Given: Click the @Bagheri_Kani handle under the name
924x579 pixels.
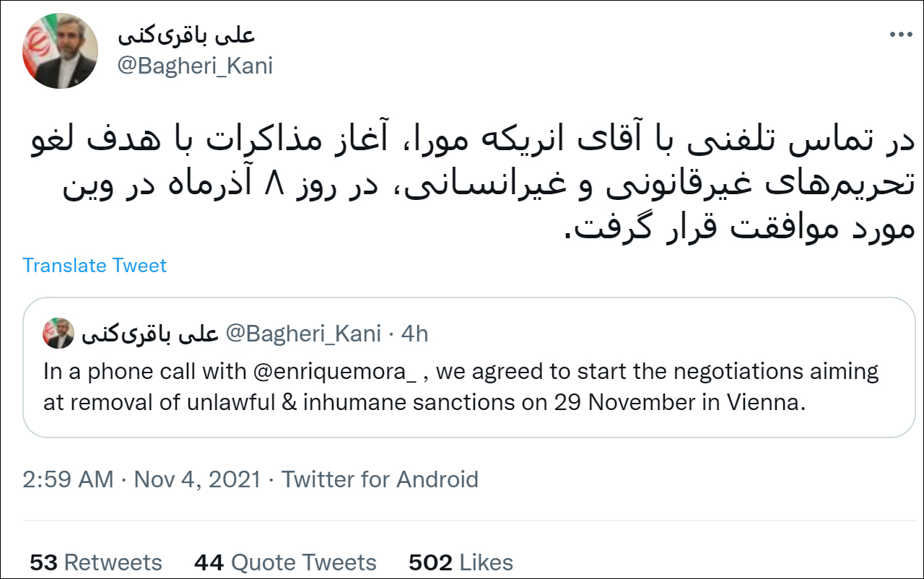Looking at the screenshot, I should pos(195,66).
